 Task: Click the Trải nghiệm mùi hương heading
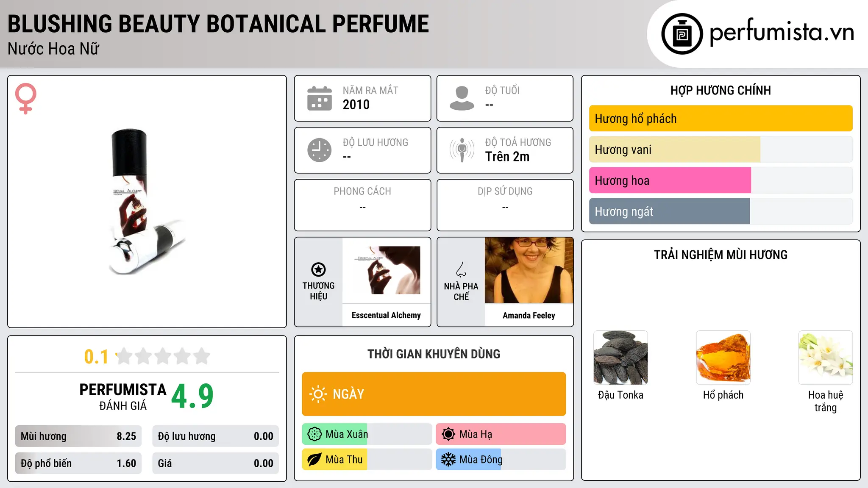[721, 255]
